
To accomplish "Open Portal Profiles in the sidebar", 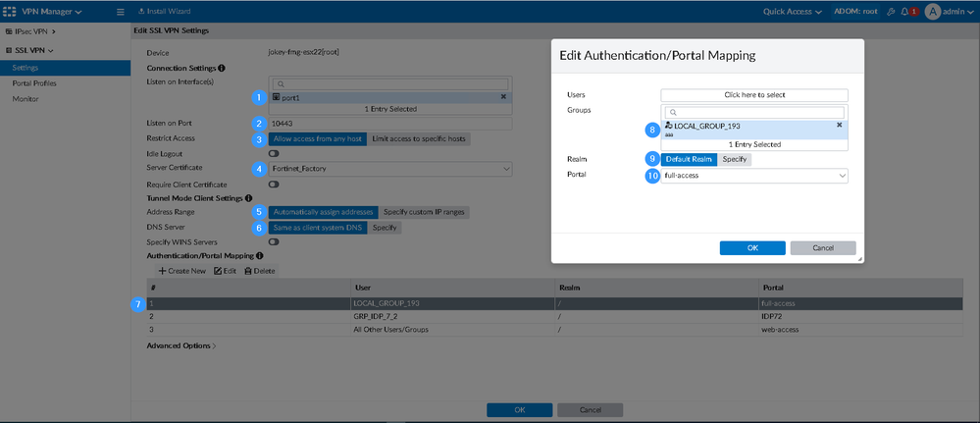I will click(34, 83).
